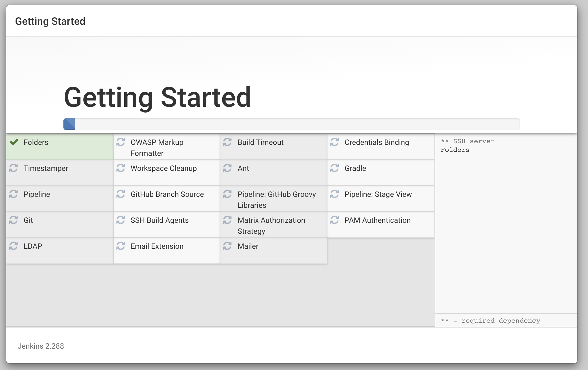Select the Credentials Binding plugin name

pyautogui.click(x=377, y=142)
